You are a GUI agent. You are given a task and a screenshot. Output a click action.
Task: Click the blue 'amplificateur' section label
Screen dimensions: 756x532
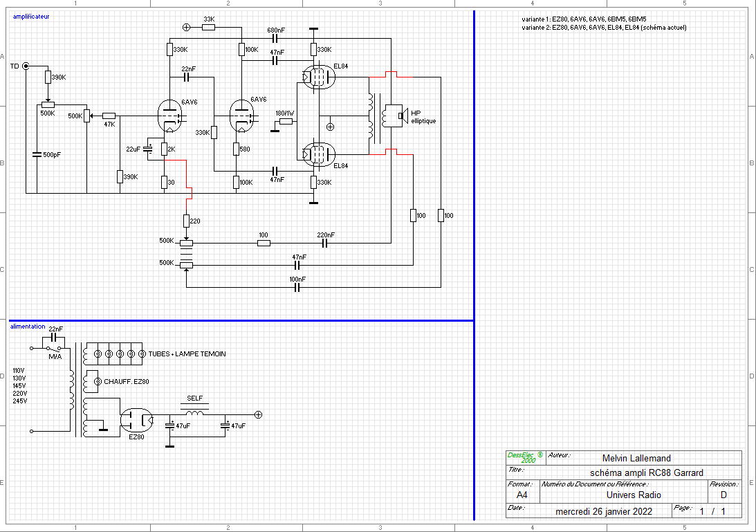tap(31, 16)
